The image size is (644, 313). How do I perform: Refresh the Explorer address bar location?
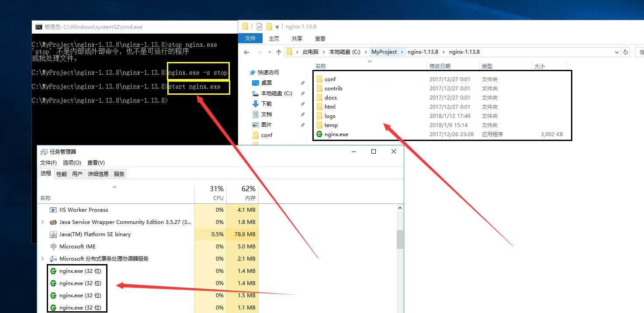626,52
